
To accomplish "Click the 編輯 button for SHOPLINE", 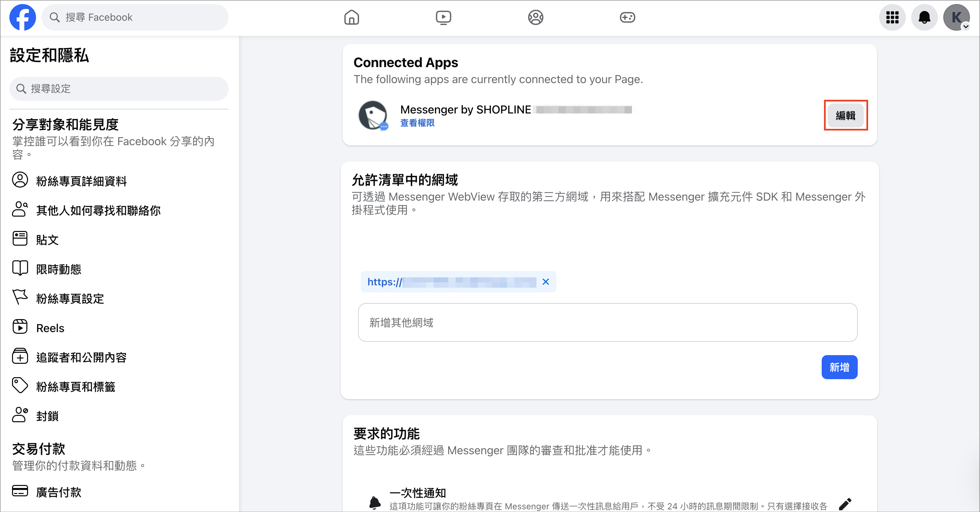I will 845,115.
